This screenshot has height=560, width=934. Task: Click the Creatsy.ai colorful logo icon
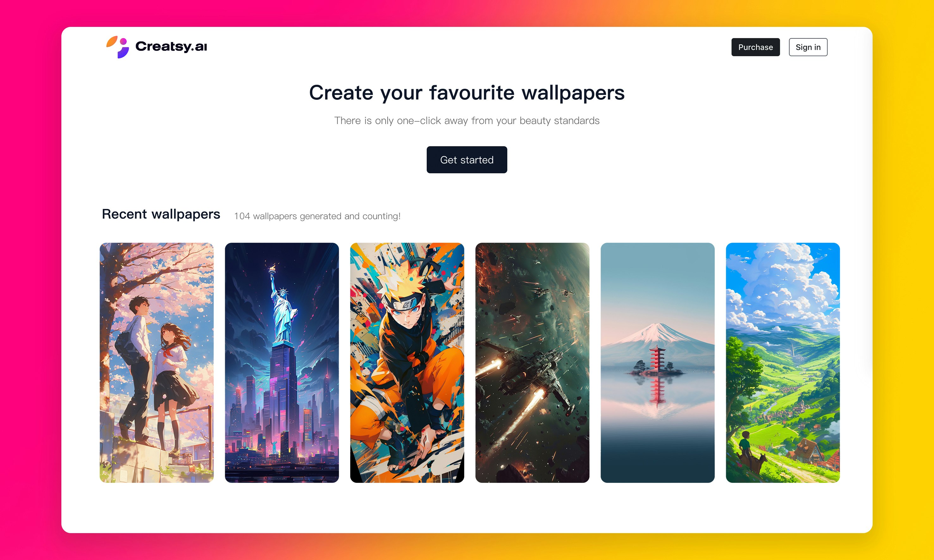[x=117, y=47]
